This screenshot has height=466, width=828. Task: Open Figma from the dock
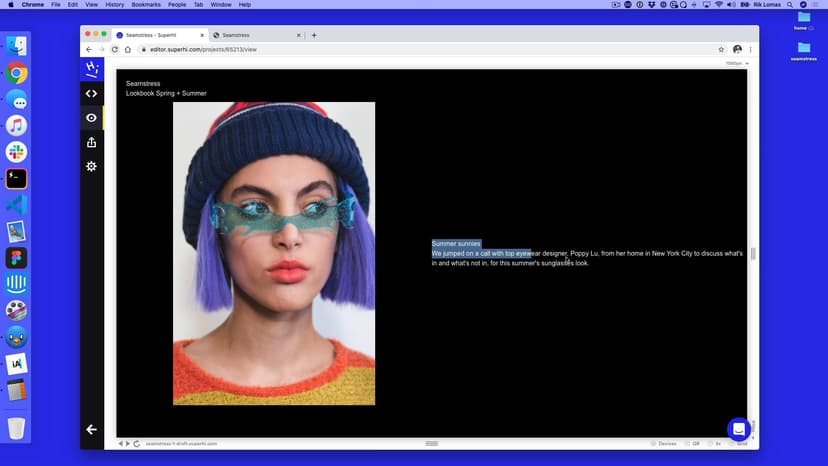click(16, 257)
